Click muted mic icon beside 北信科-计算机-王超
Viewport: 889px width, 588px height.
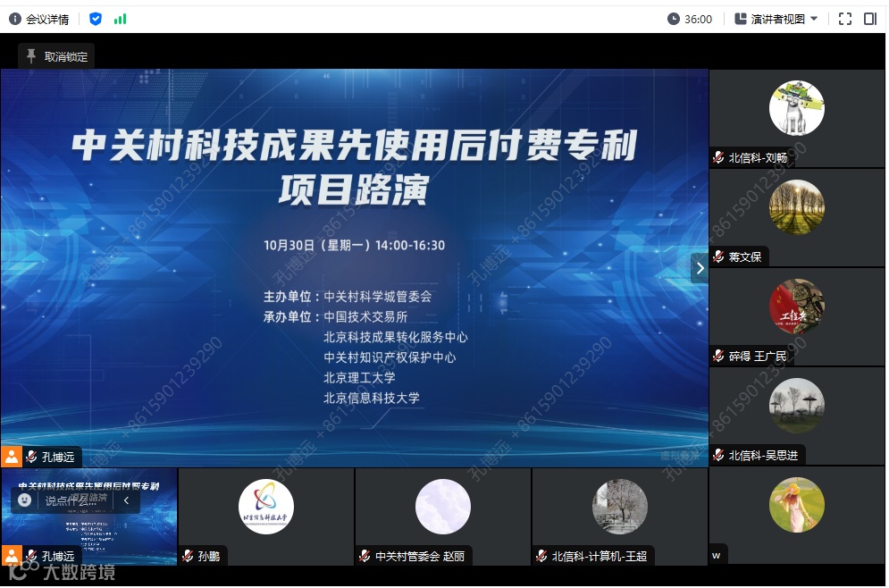[541, 556]
